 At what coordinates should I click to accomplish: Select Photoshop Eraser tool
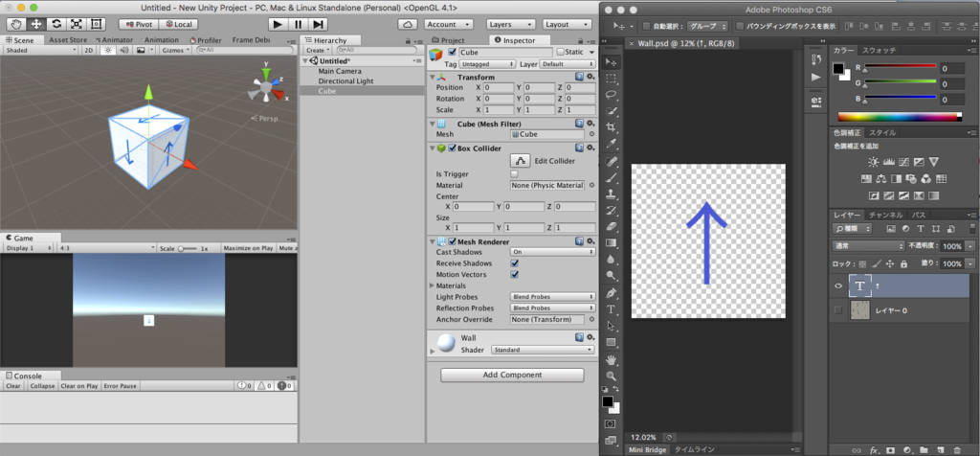point(612,226)
